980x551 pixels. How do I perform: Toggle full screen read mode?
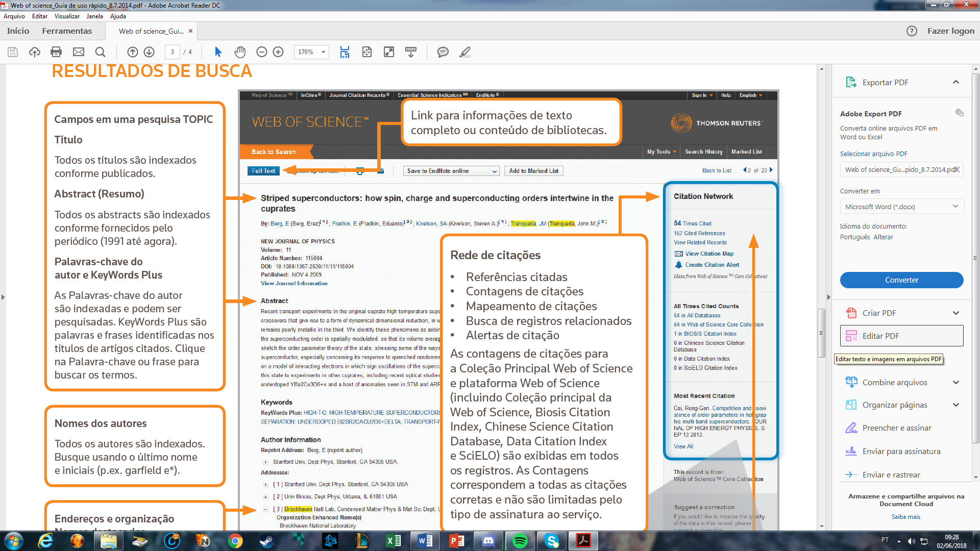click(389, 52)
